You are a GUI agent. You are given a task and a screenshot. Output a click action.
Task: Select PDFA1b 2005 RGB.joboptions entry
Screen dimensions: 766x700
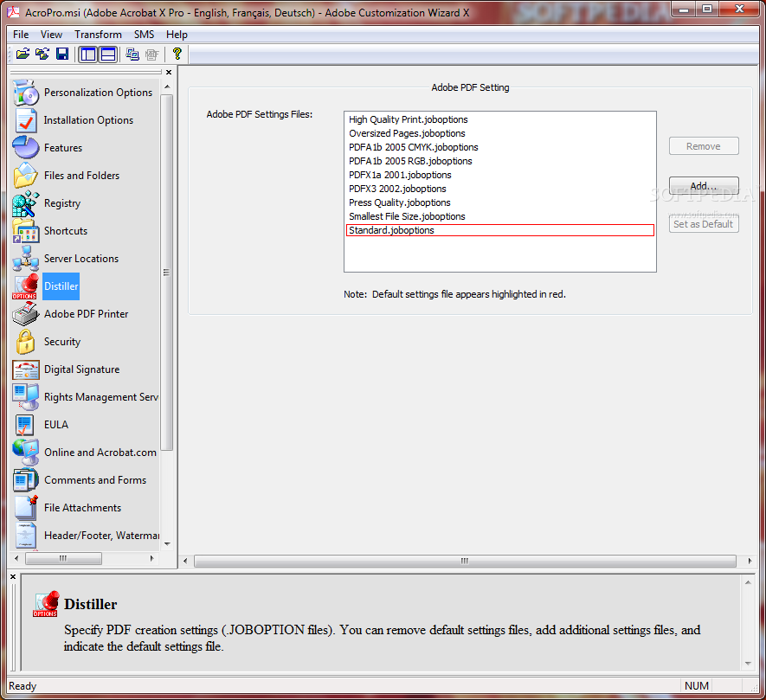(499, 161)
